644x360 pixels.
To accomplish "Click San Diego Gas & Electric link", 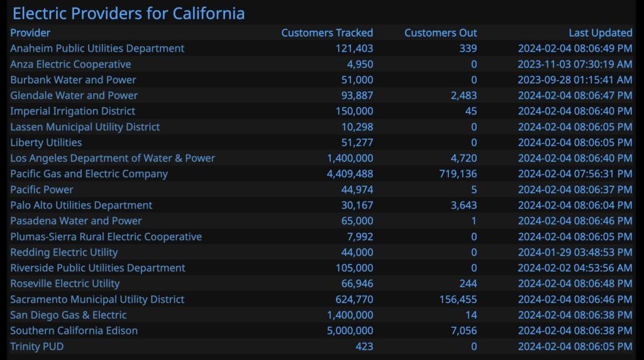I will click(x=68, y=315).
